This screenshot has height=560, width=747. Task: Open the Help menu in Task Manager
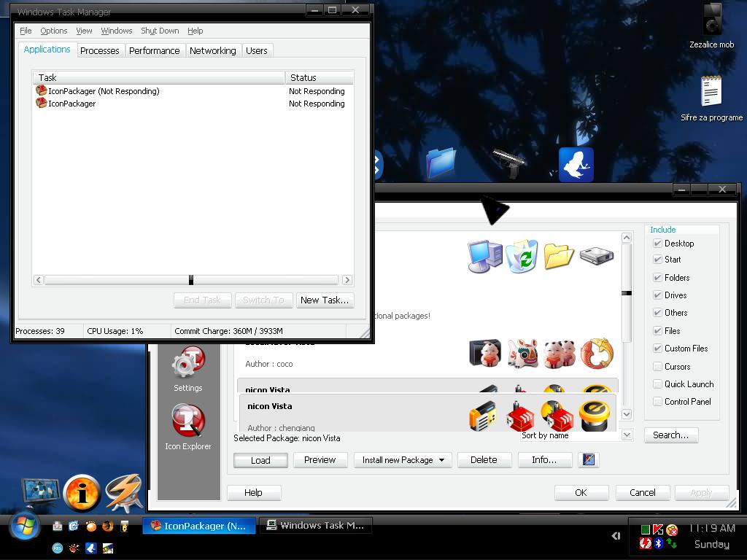coord(196,31)
